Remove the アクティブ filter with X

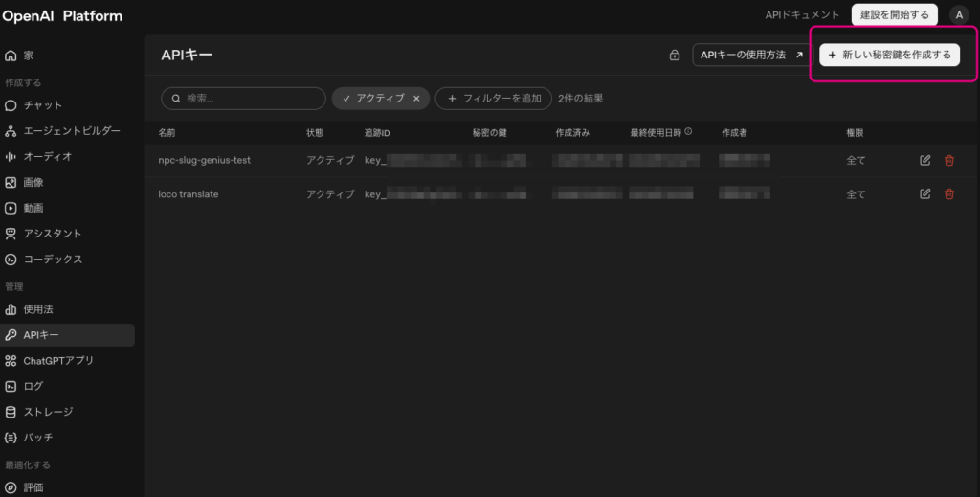(416, 98)
